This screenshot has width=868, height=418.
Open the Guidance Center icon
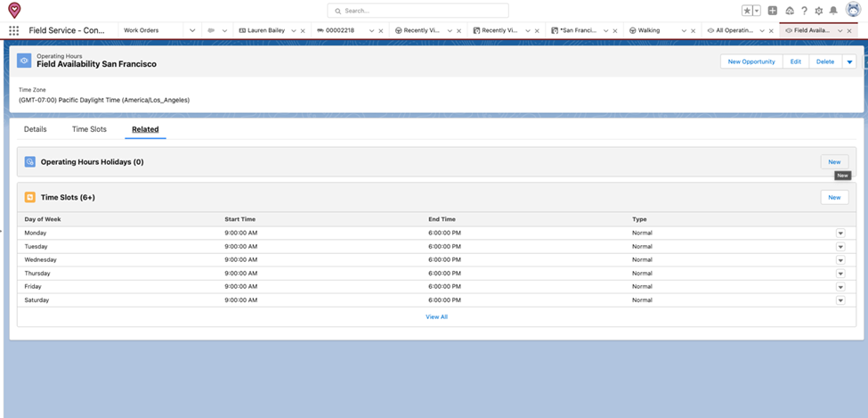coord(790,11)
